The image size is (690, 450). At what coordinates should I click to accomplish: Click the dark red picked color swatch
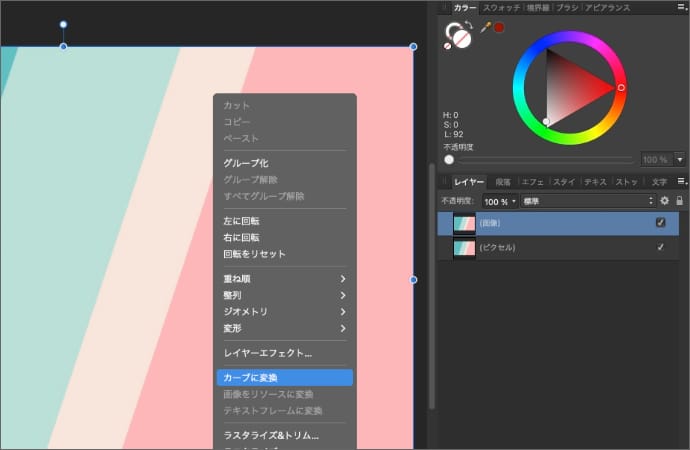pos(498,28)
